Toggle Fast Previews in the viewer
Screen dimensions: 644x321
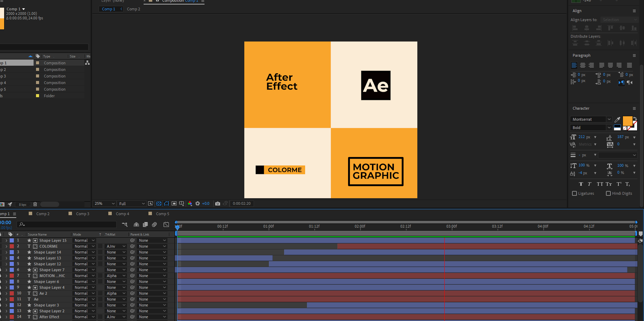[151, 204]
